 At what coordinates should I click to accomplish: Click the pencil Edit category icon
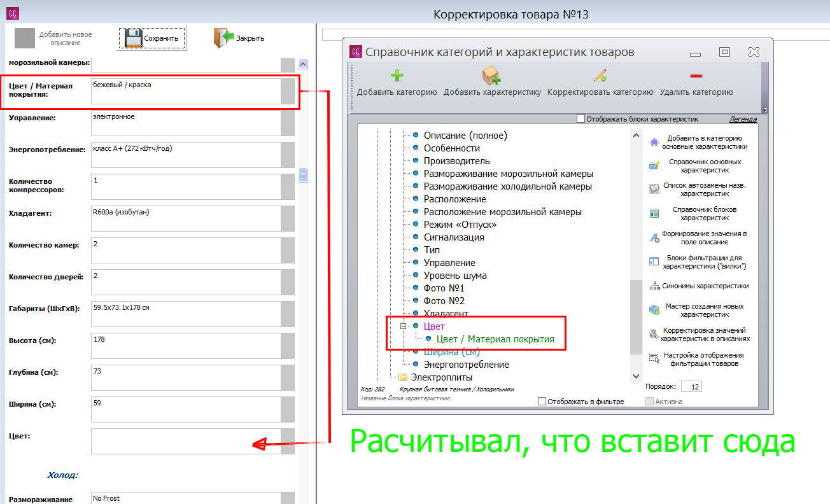(x=600, y=75)
